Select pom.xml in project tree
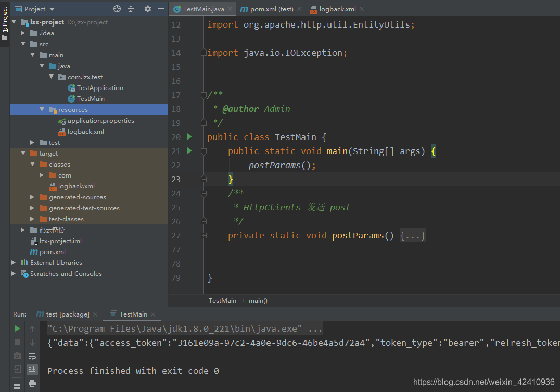Image resolution: width=560 pixels, height=392 pixels. tap(48, 251)
